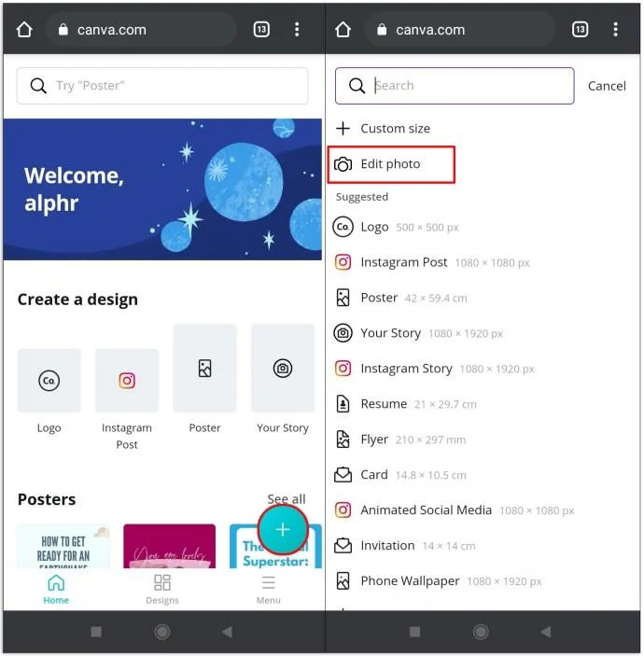
Task: Tap Android back triangle in left screen
Action: [x=227, y=632]
